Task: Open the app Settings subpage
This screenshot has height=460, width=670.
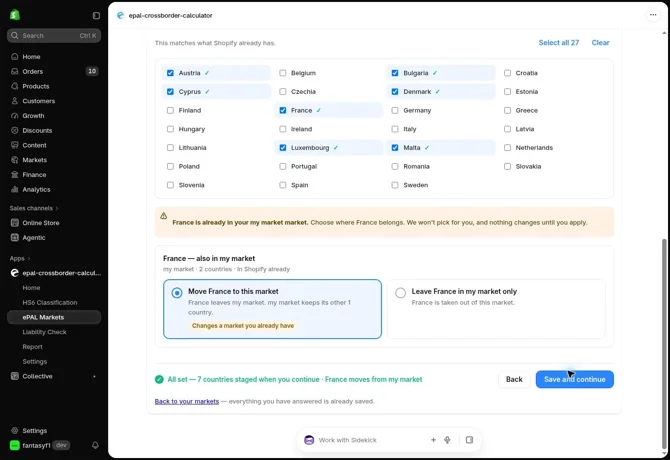Action: (35, 361)
